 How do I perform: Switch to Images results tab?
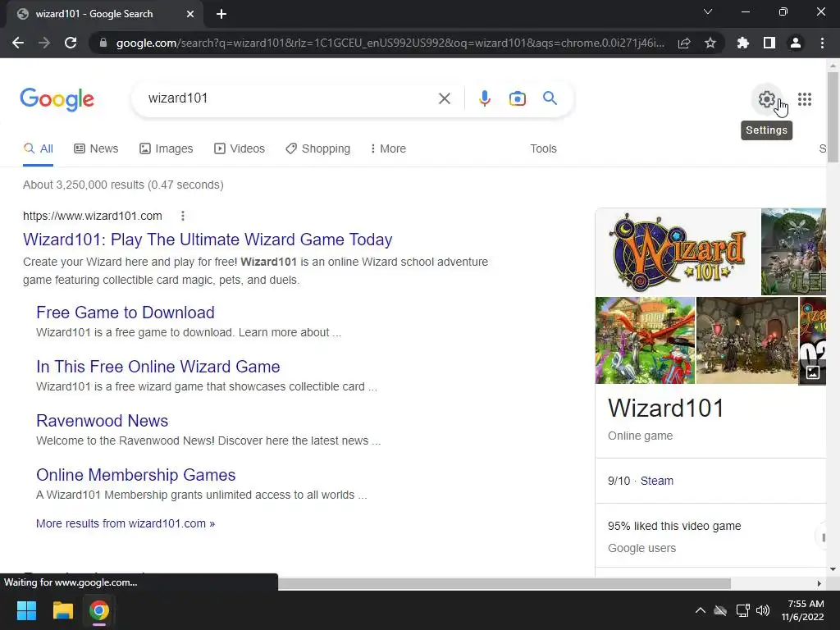coord(166,149)
